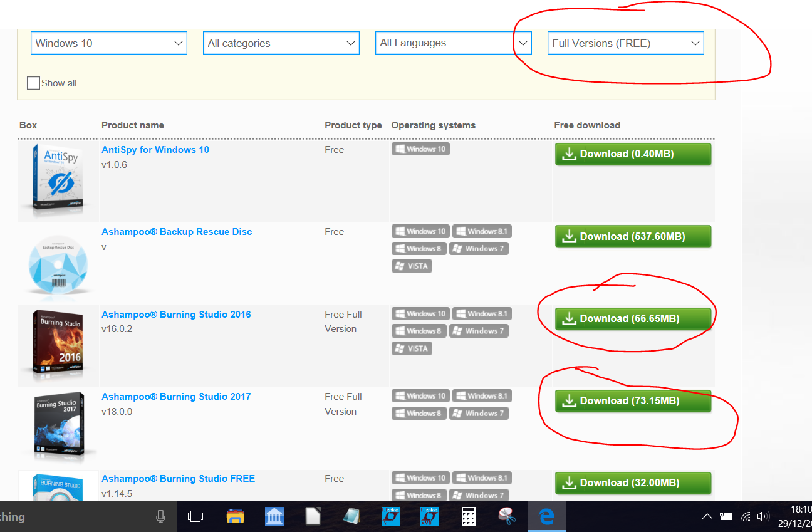The width and height of the screenshot is (812, 532).
Task: Click version text v16.0.2
Action: pyautogui.click(x=117, y=329)
